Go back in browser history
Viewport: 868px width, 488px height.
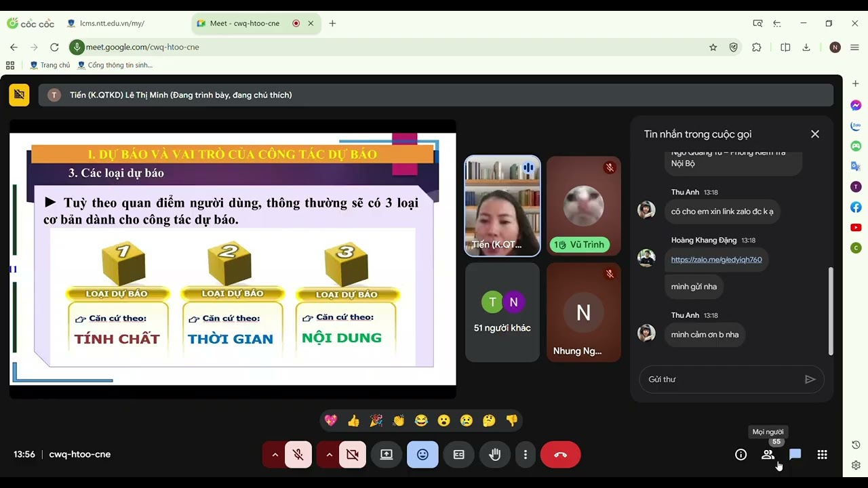click(14, 47)
